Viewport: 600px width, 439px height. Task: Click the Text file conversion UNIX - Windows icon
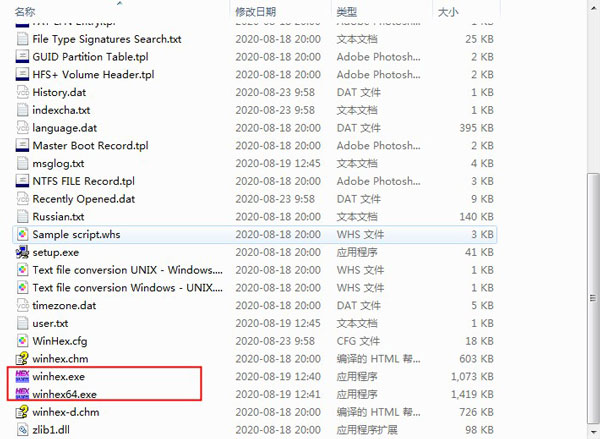click(x=23, y=270)
